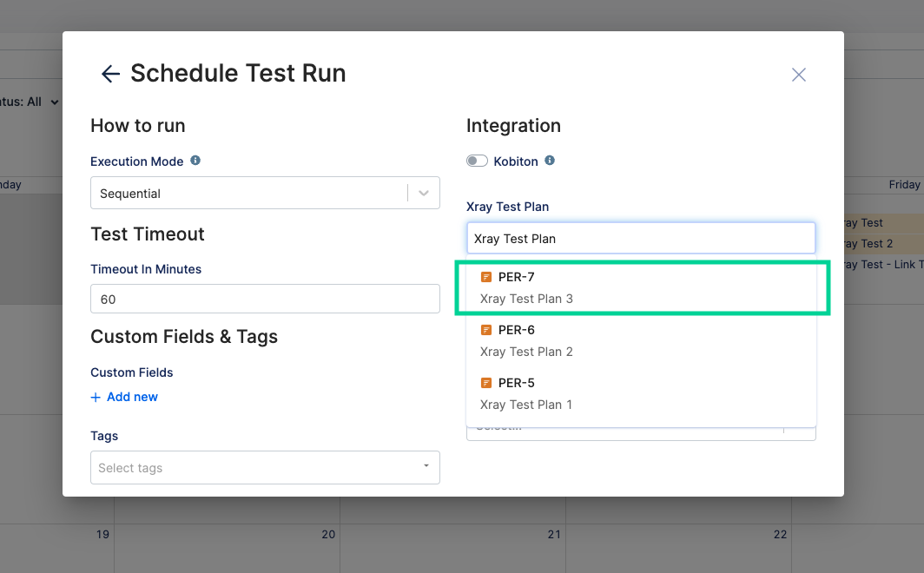Click the info icon beside Execution Mode
This screenshot has height=573, width=924.
[195, 160]
